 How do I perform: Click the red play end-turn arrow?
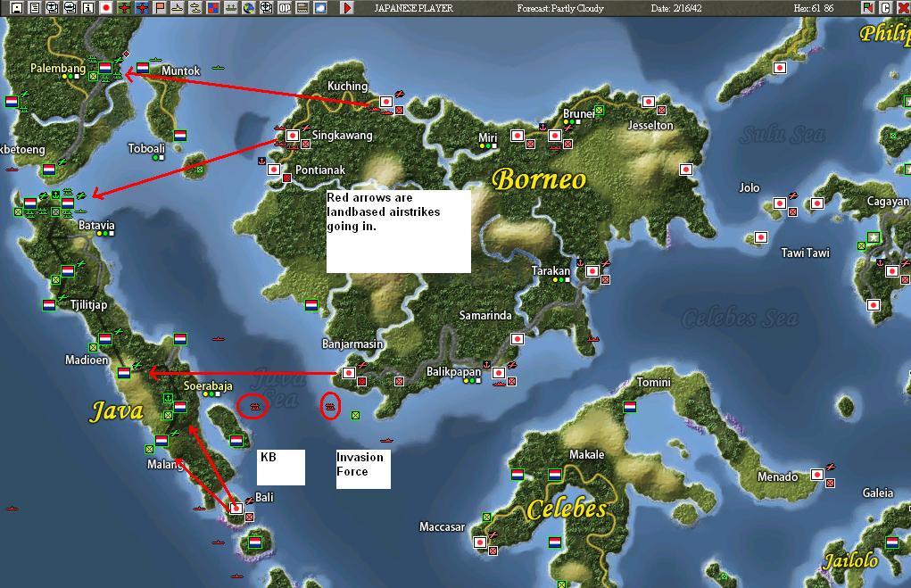pyautogui.click(x=347, y=7)
